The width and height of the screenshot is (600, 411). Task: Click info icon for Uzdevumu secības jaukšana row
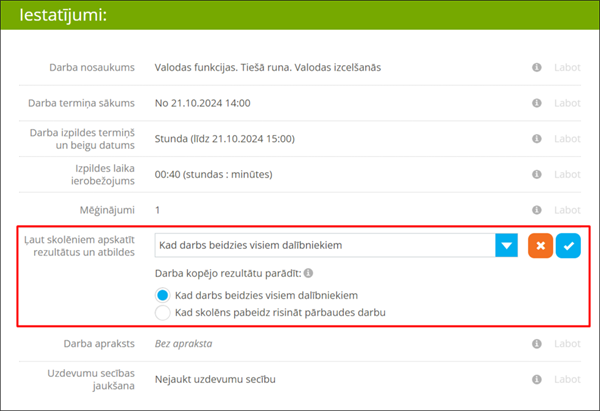536,380
